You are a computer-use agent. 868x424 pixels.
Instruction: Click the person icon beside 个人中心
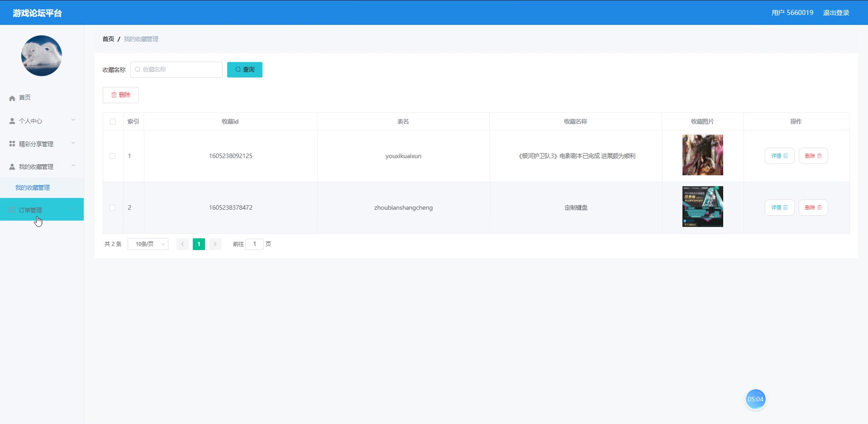[x=12, y=121]
